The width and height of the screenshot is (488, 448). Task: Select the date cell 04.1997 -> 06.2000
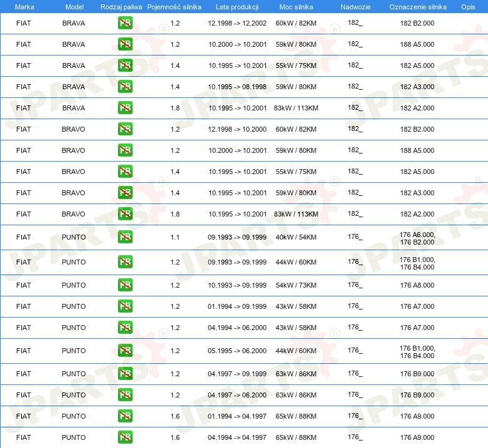(237, 395)
